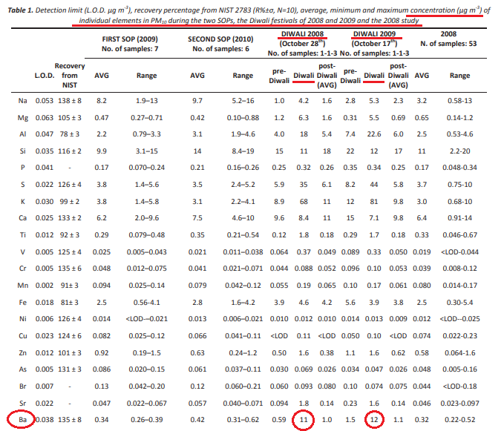Select the 'Sr' element row label
The image size is (504, 431).
pyautogui.click(x=22, y=404)
